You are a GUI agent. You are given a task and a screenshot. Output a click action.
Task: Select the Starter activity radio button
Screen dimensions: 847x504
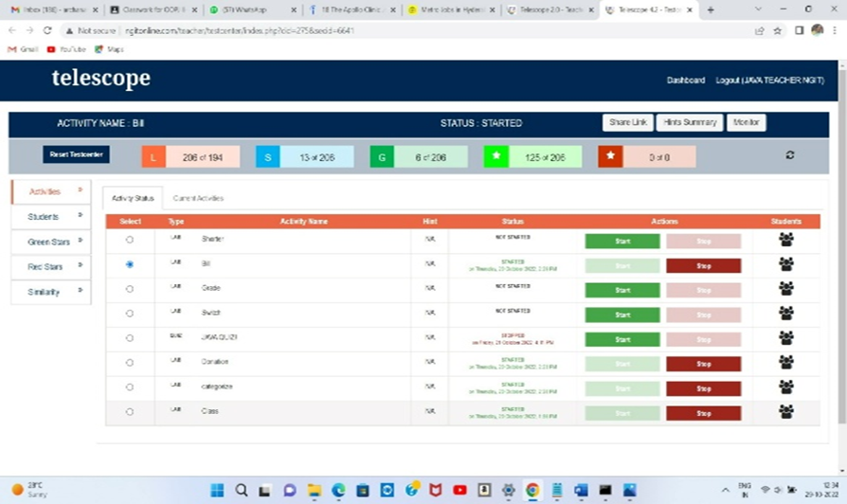[x=130, y=240]
